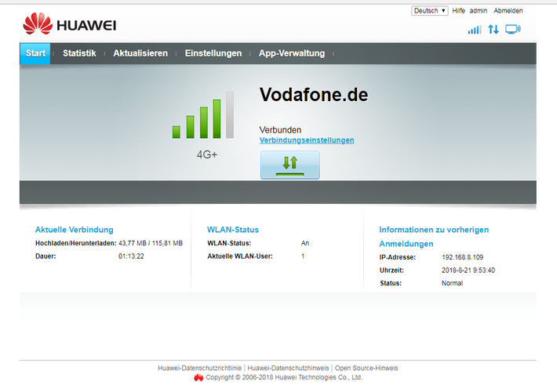Viewport: 557px width, 392px height.
Task: Click the Dauer label
Action: point(46,256)
